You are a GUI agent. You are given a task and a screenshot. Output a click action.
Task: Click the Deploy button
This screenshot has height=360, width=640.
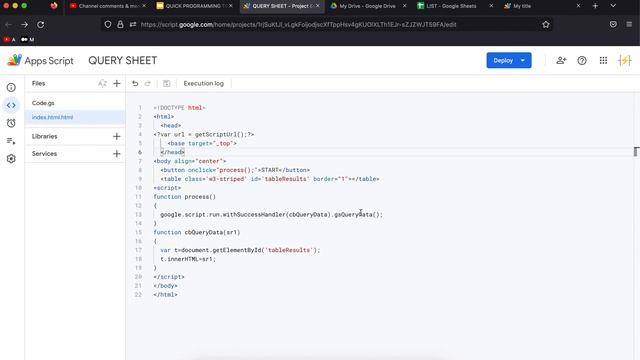click(x=502, y=60)
